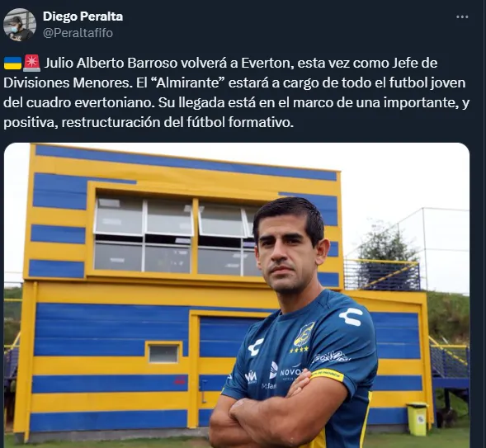
Task: Click the yellow trash bin in photo
Action: (x=418, y=418)
